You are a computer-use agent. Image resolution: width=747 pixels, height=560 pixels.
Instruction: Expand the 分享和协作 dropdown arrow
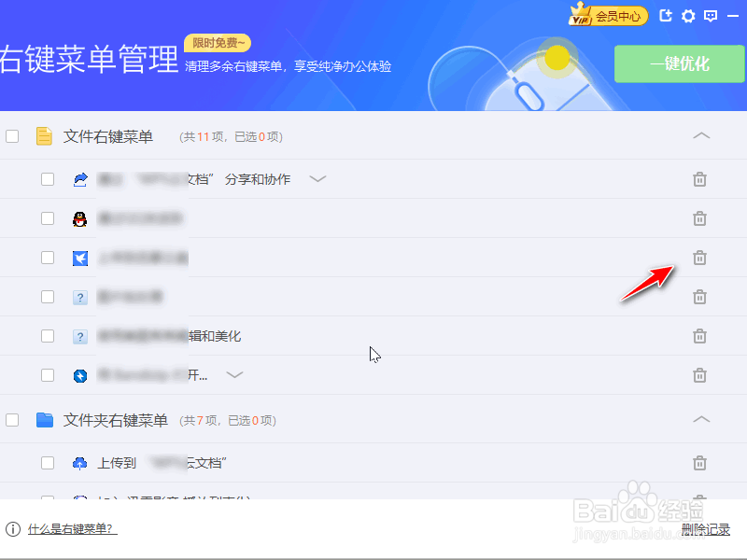(x=316, y=179)
